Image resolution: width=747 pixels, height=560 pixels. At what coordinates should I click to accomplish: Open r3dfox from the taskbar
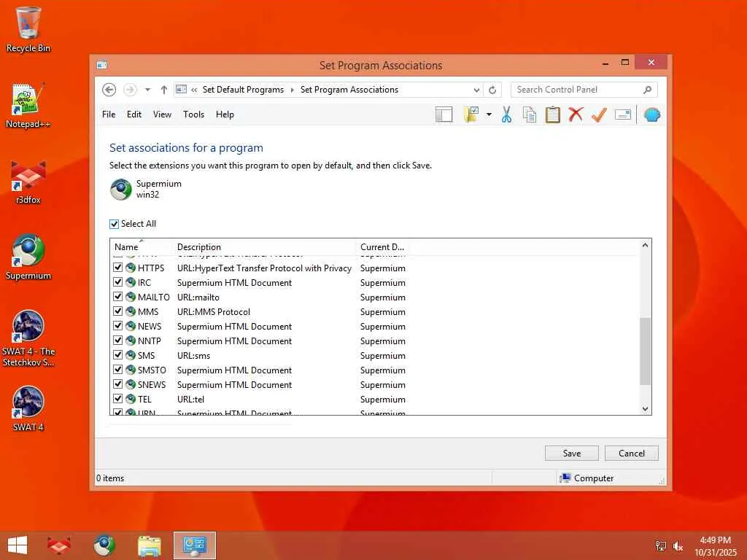click(x=59, y=545)
